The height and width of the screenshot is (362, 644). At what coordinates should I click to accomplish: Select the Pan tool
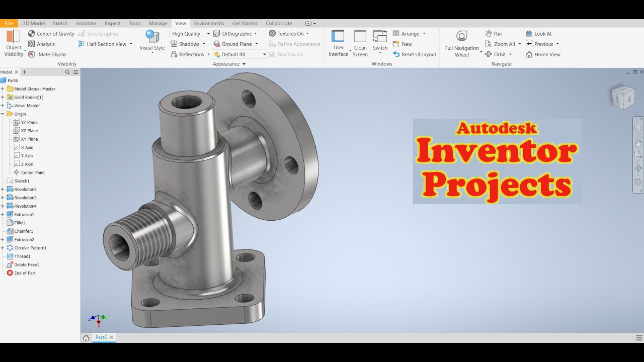pos(493,34)
